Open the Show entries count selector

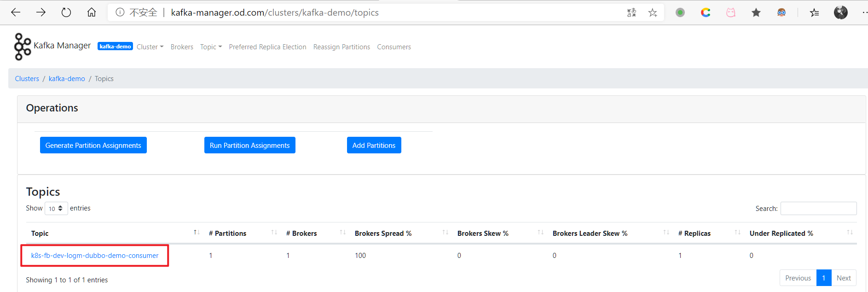(56, 209)
